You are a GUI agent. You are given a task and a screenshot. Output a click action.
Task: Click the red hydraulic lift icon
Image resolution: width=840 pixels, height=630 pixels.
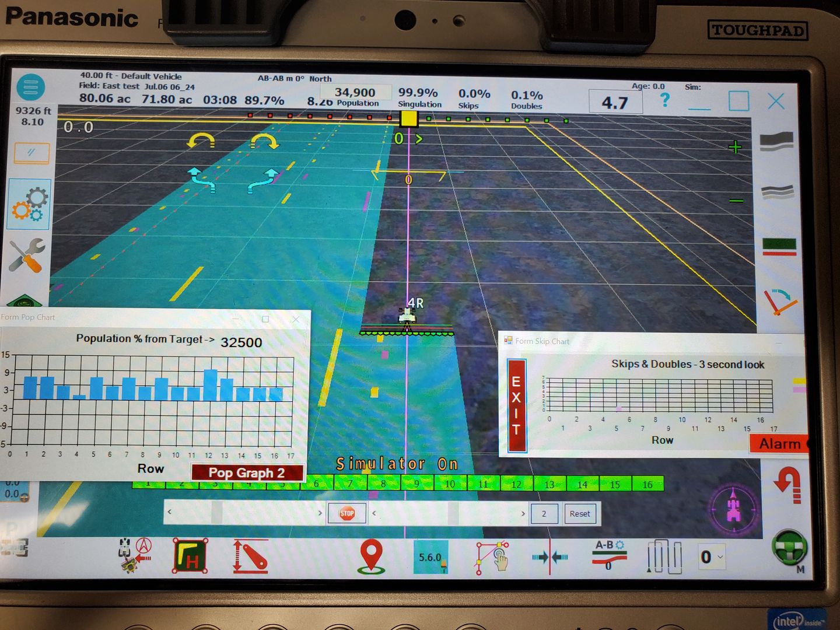(x=250, y=556)
